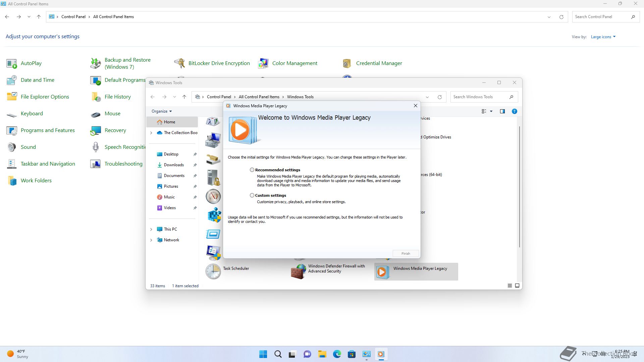Screen dimensions: 644x362
Task: Open Microsoft Edge from the taskbar
Action: point(337,354)
